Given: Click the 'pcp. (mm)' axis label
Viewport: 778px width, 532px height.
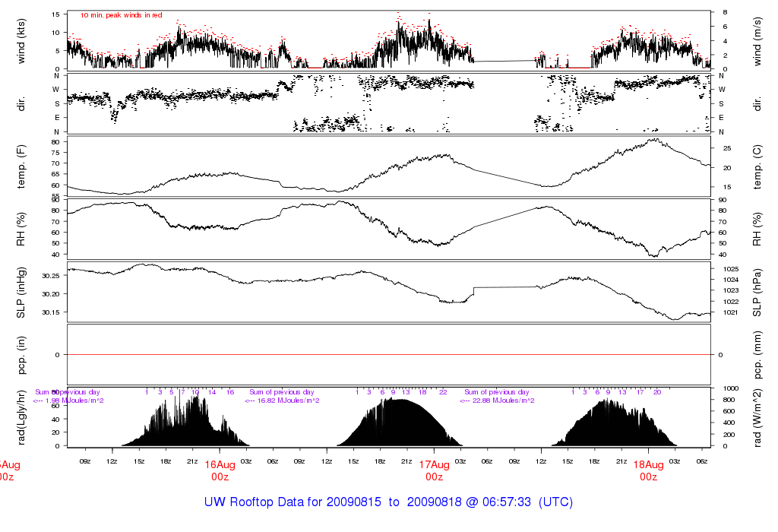Looking at the screenshot, I should (x=757, y=356).
